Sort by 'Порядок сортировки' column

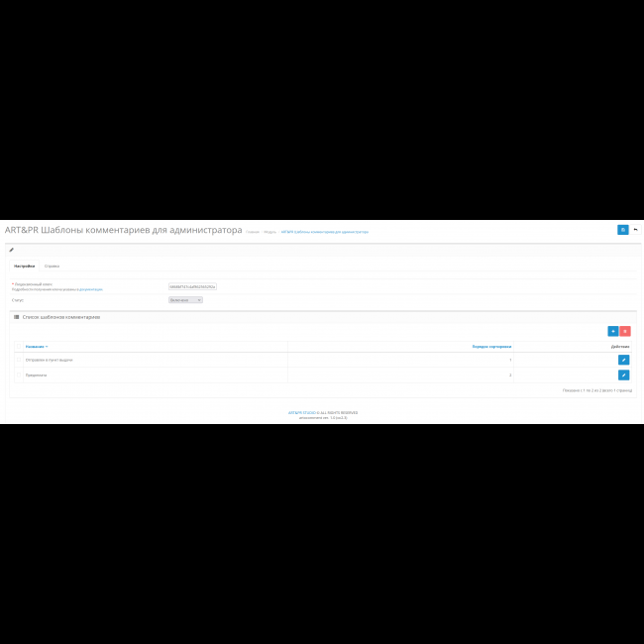(491, 347)
